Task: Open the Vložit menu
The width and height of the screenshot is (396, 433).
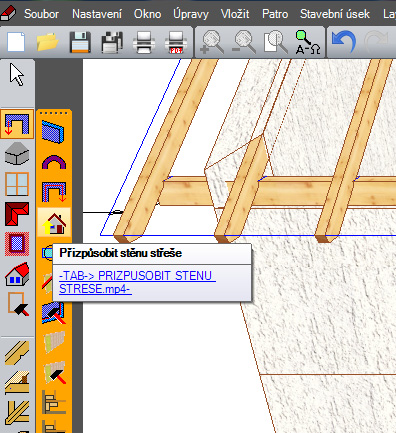Action: click(x=235, y=14)
